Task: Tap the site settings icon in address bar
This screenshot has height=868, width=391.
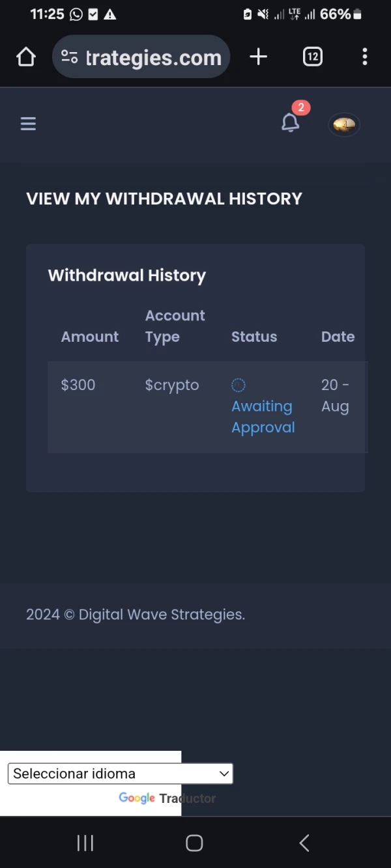Action: click(70, 57)
